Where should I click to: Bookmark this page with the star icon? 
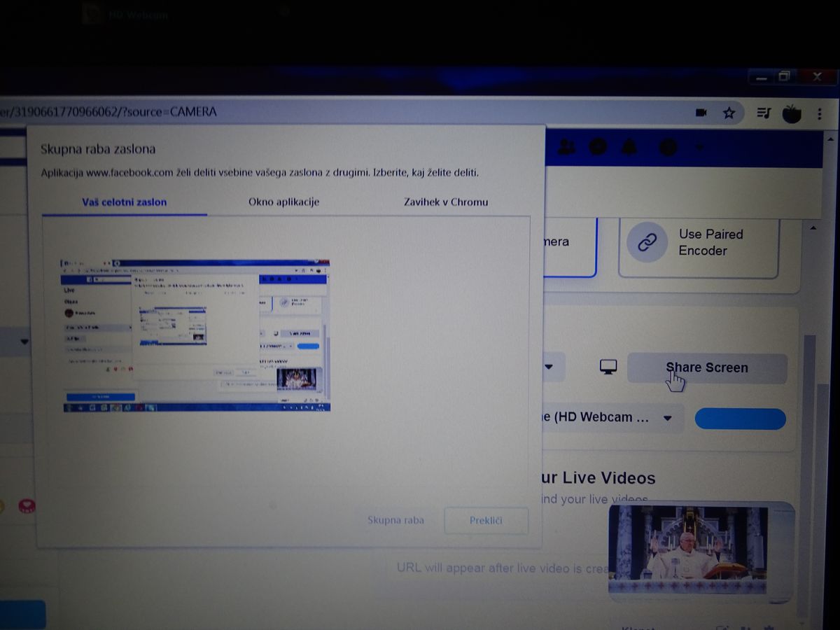pos(729,113)
